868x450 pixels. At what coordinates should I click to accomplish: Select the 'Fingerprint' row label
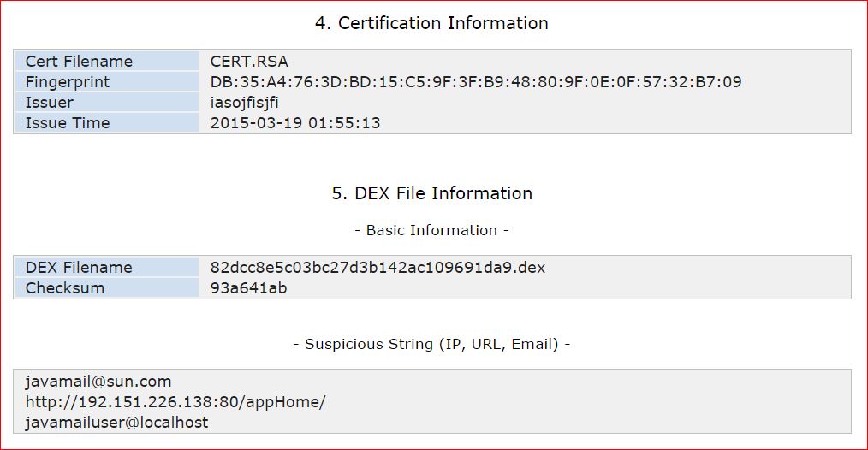[x=68, y=82]
